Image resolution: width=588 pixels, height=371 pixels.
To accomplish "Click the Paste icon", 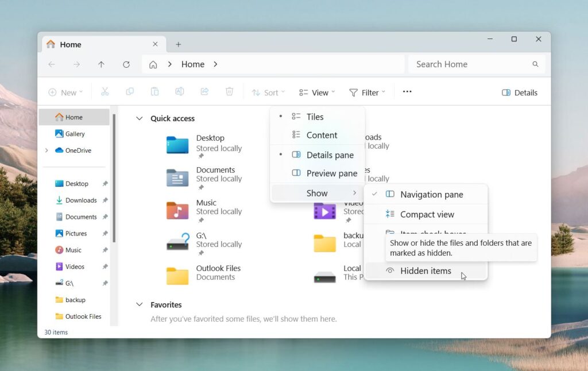I will point(155,91).
